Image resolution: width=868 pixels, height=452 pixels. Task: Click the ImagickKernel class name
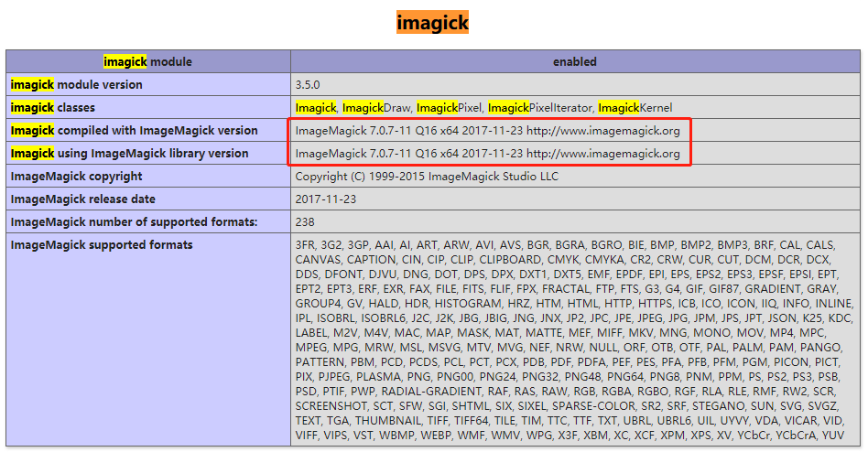click(x=635, y=107)
